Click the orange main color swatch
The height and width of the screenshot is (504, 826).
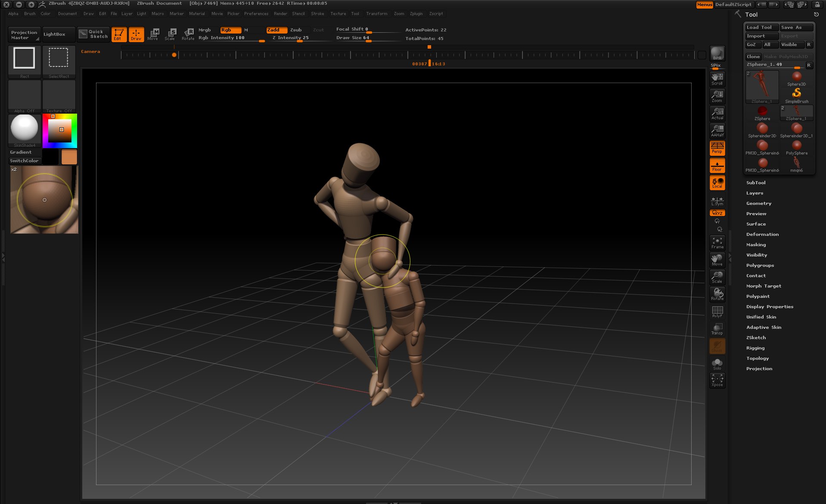(69, 157)
